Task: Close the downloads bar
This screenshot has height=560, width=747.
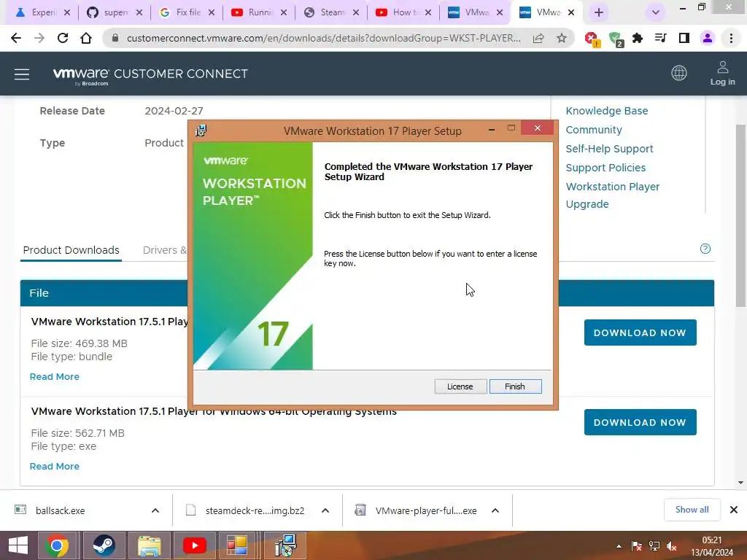Action: click(x=734, y=510)
